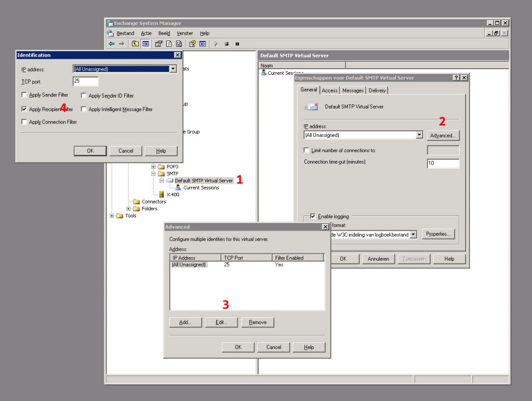Screen dimensions: 532x401
Task: Click the Current Sessions icon in tree
Action: [x=178, y=188]
